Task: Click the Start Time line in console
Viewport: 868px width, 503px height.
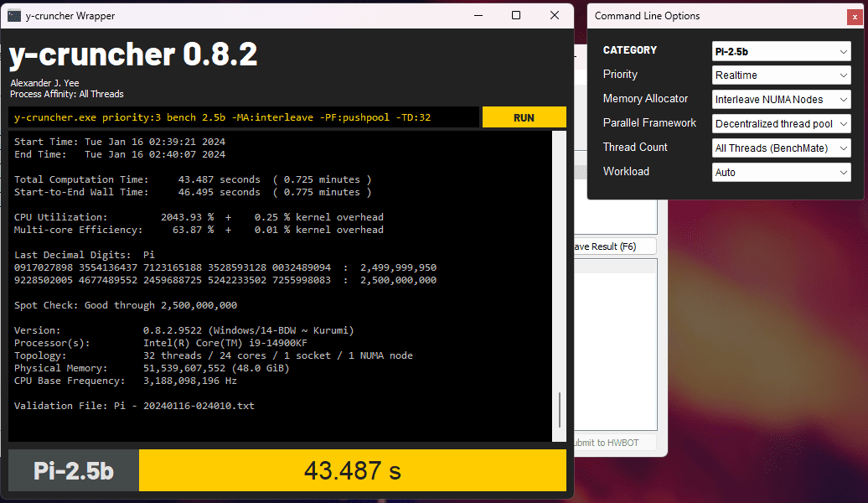Action: [x=120, y=142]
